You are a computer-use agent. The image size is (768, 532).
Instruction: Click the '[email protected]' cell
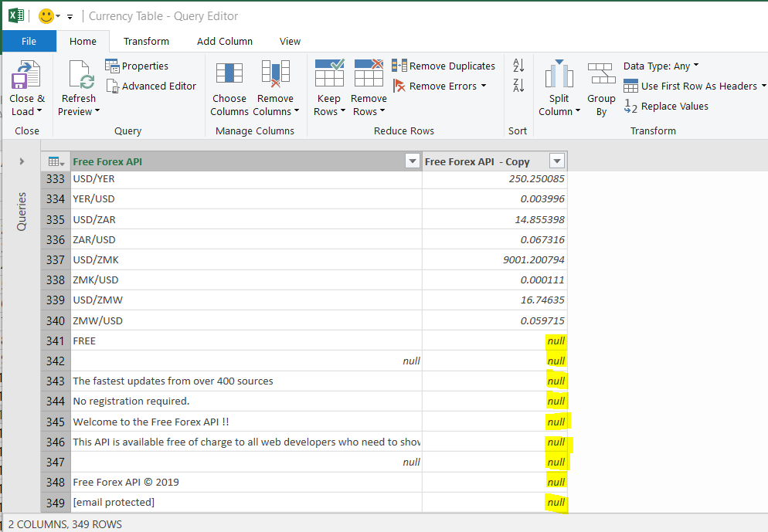pyautogui.click(x=246, y=502)
